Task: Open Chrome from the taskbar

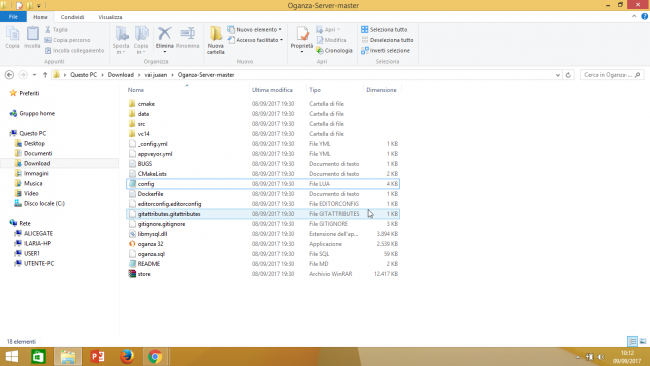Action: click(155, 356)
